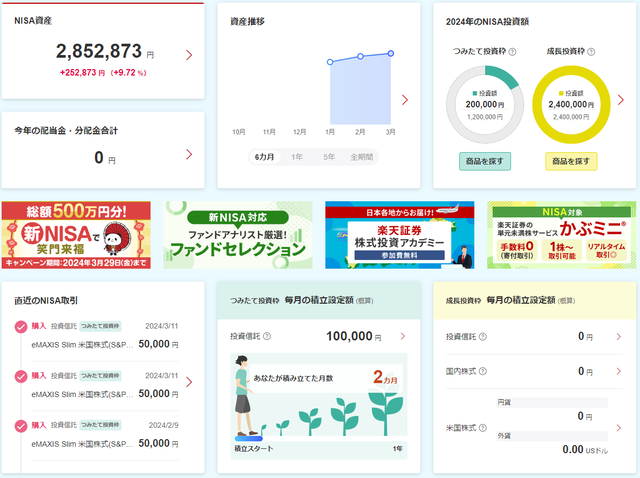Click the 3月 data point on chart

[391, 53]
